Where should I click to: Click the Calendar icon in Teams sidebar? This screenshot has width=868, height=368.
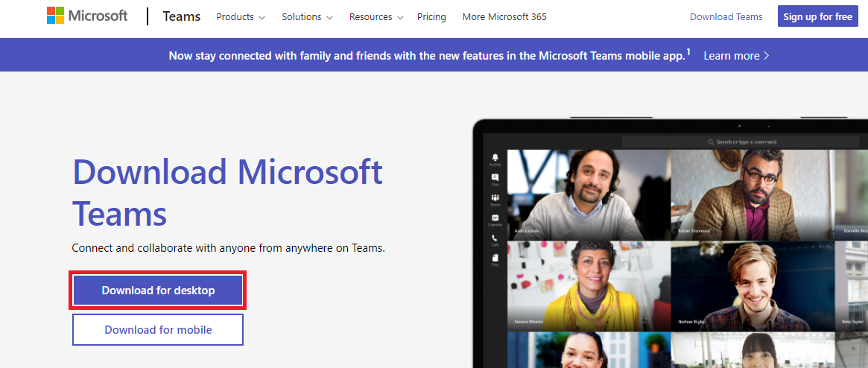pyautogui.click(x=495, y=221)
